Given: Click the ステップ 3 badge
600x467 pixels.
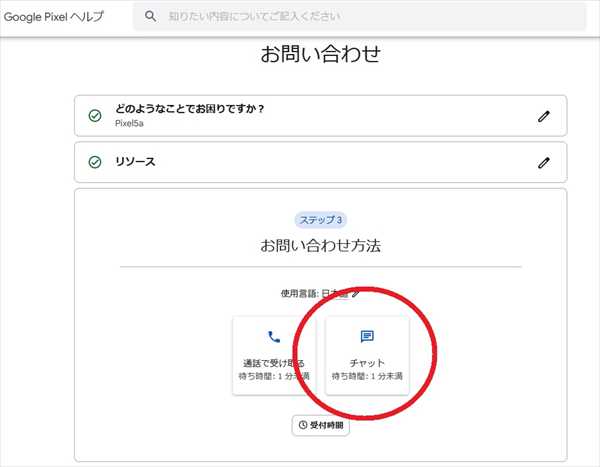Looking at the screenshot, I should 321,220.
